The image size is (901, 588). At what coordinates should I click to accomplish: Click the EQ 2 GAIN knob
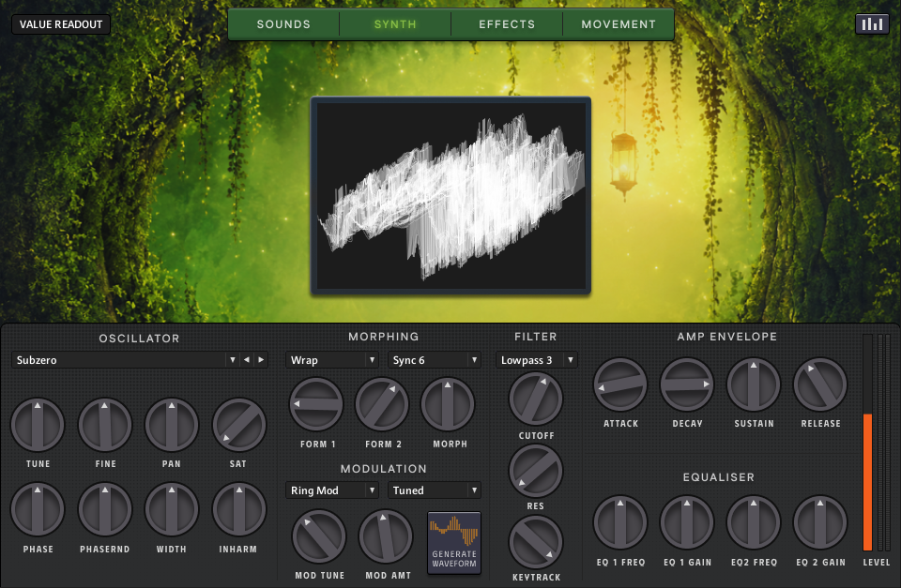pos(820,522)
